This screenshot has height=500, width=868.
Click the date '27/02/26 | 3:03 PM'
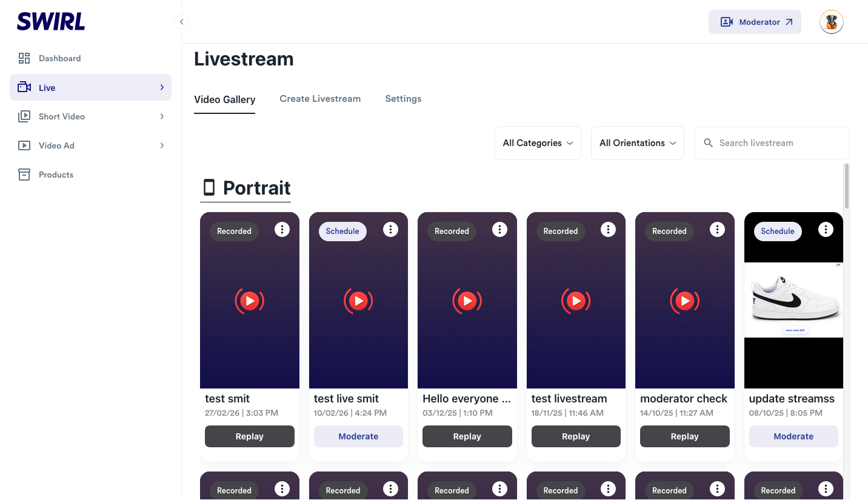pos(242,413)
